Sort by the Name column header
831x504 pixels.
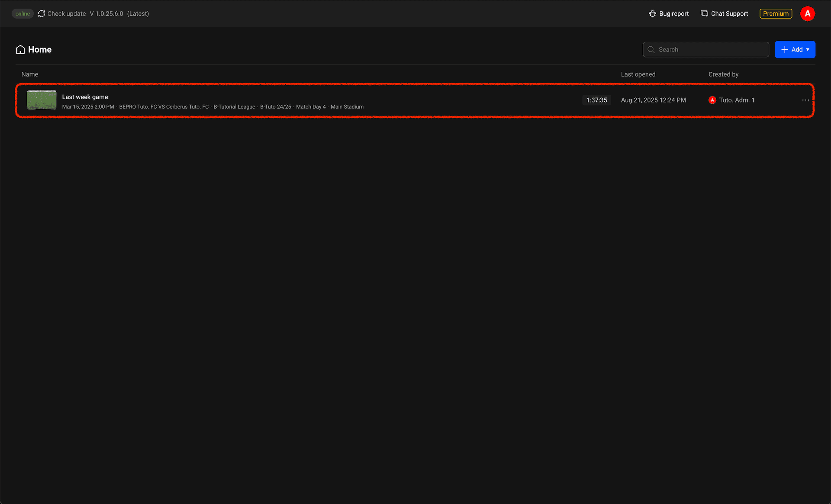(x=30, y=74)
